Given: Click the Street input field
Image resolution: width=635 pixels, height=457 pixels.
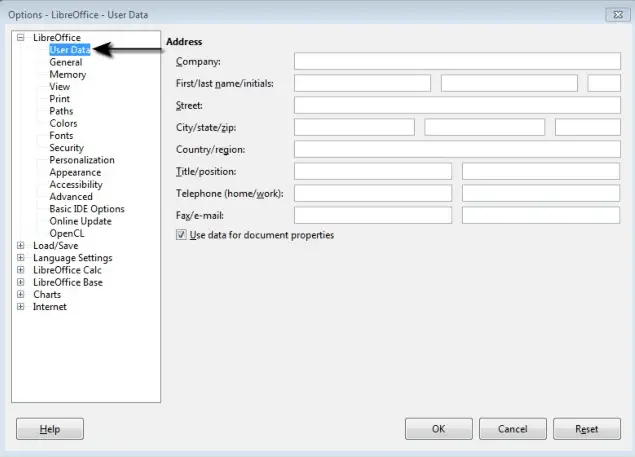Looking at the screenshot, I should point(457,105).
